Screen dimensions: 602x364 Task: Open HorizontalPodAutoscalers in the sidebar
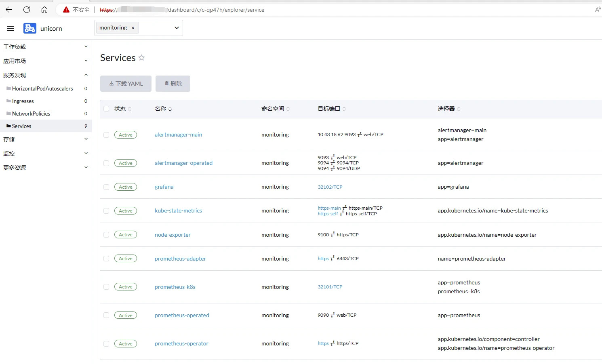pos(42,88)
